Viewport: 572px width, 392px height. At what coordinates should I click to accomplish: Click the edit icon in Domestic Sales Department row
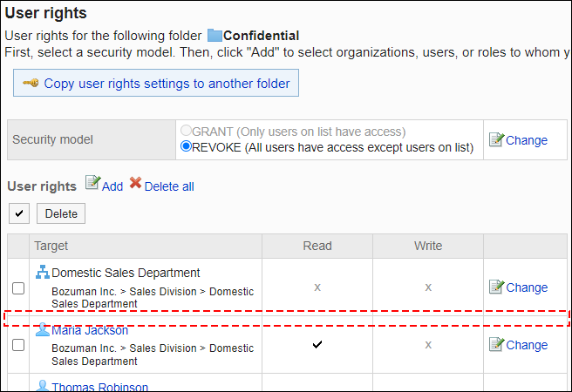pyautogui.click(x=496, y=287)
